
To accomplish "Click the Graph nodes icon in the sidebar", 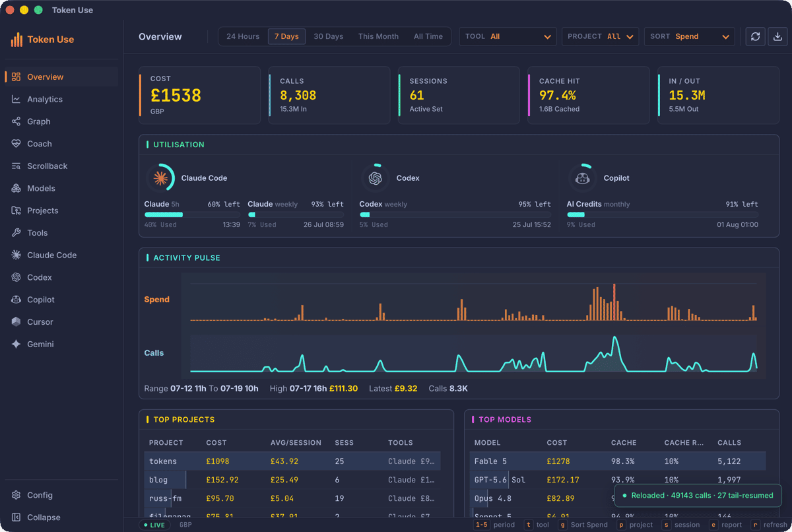I will tap(16, 121).
